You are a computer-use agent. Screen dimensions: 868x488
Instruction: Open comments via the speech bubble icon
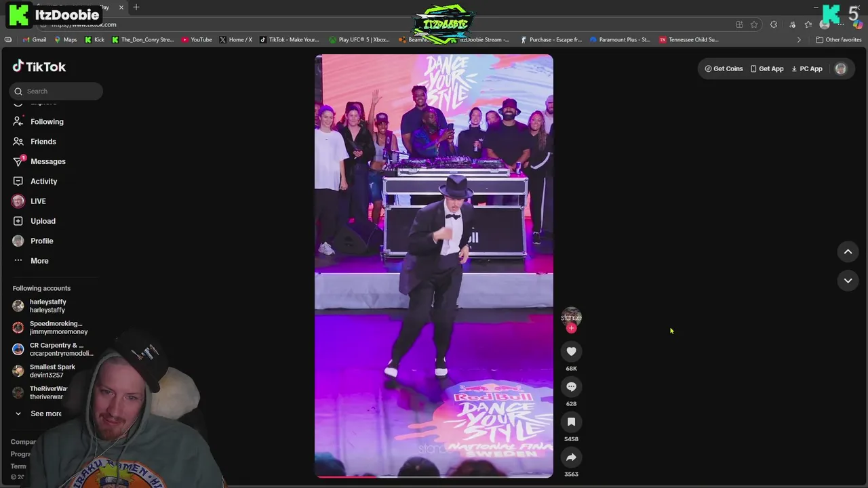coord(571,386)
